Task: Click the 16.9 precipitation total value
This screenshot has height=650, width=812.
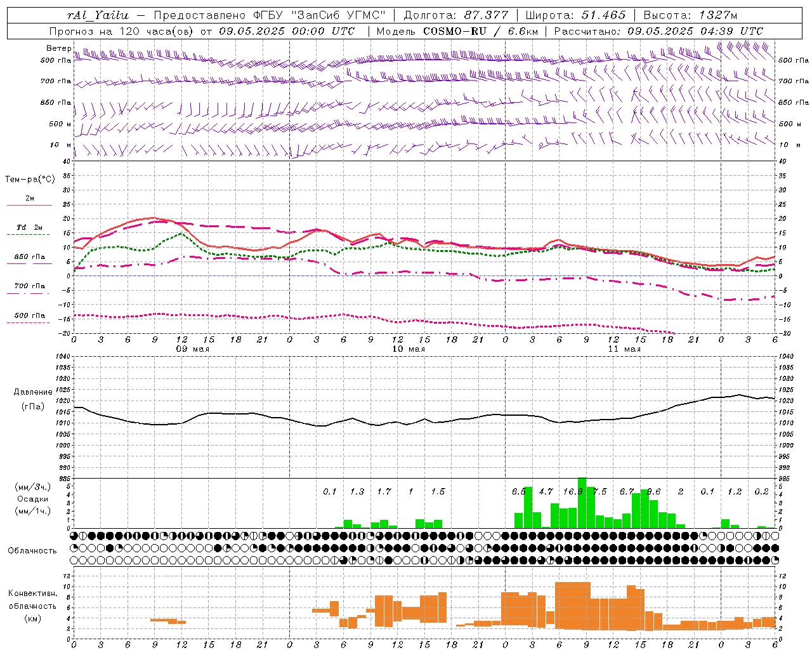Action: (573, 491)
